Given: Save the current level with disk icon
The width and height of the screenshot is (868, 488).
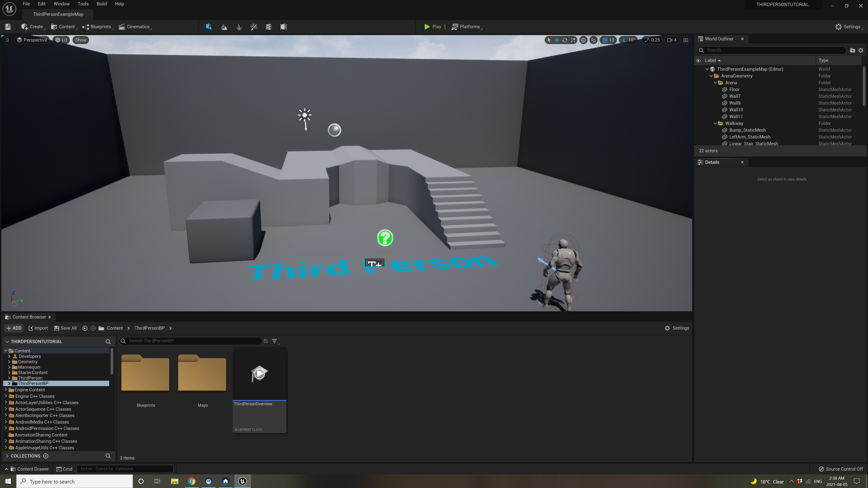Looking at the screenshot, I should point(8,27).
